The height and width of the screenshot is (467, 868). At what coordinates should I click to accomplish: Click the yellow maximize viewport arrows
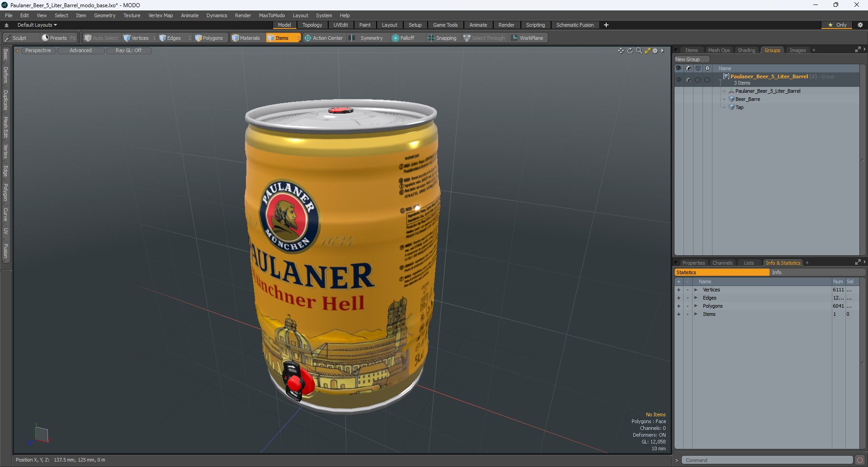(x=647, y=51)
